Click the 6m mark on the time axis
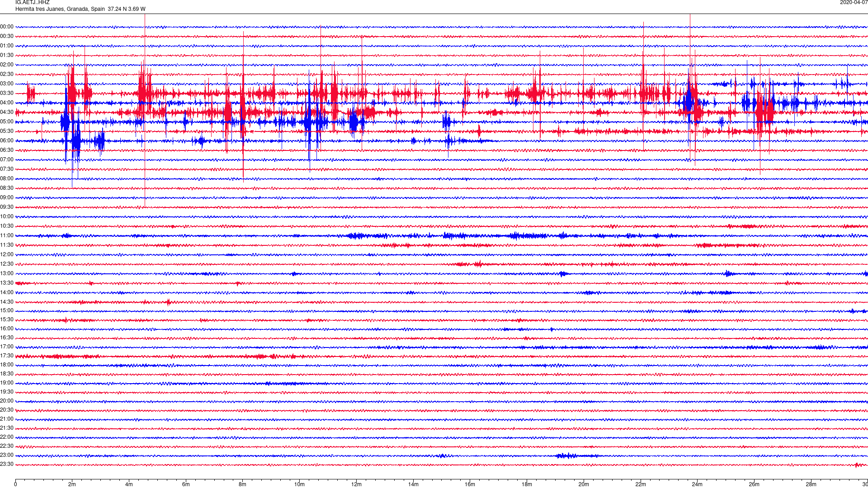Viewport: 868px width, 488px height. [186, 484]
